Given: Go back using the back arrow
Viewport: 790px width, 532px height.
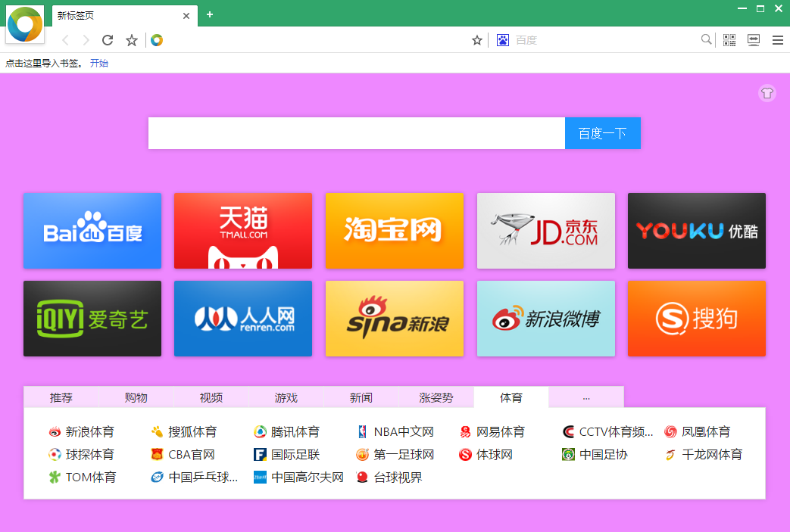Looking at the screenshot, I should tap(65, 40).
